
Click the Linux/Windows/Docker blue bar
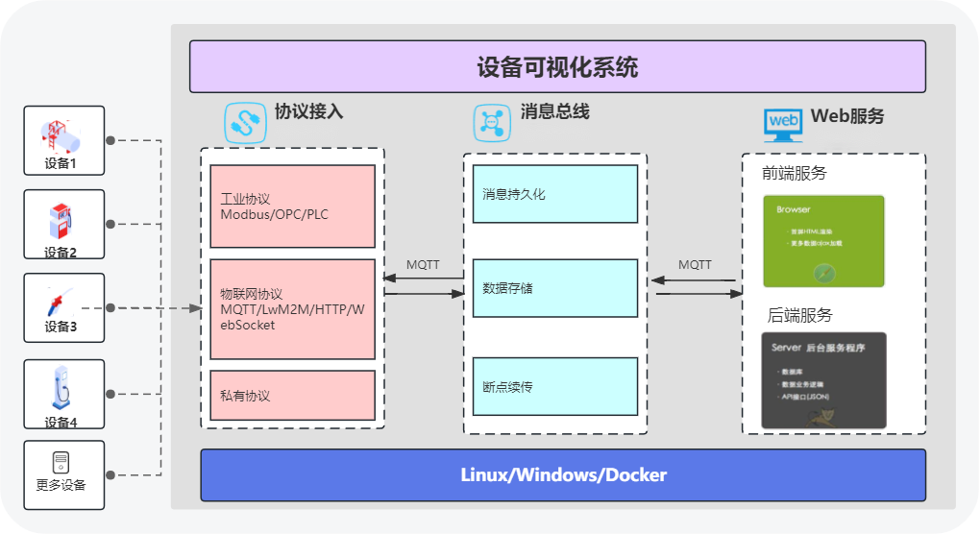pos(563,475)
